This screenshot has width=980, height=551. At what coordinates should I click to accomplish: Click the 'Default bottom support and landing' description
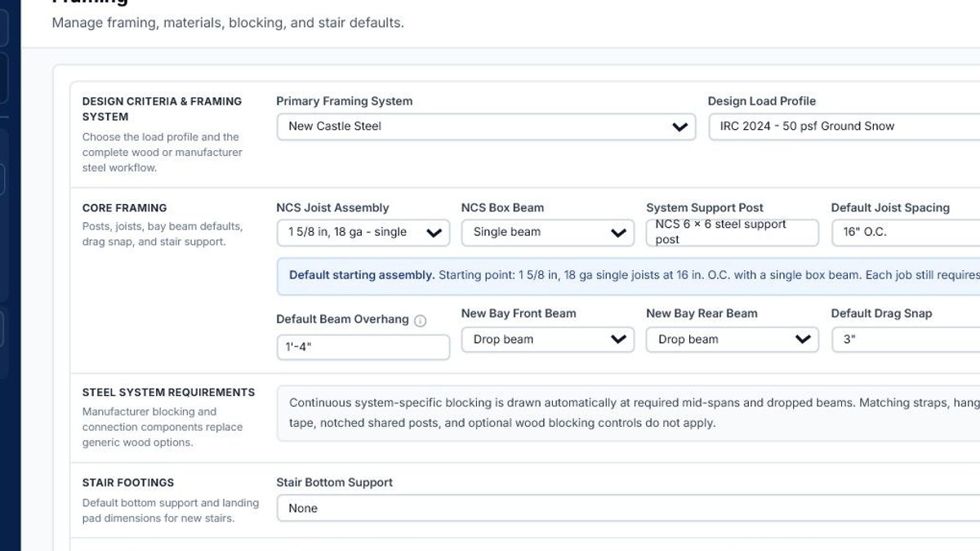[x=171, y=510]
